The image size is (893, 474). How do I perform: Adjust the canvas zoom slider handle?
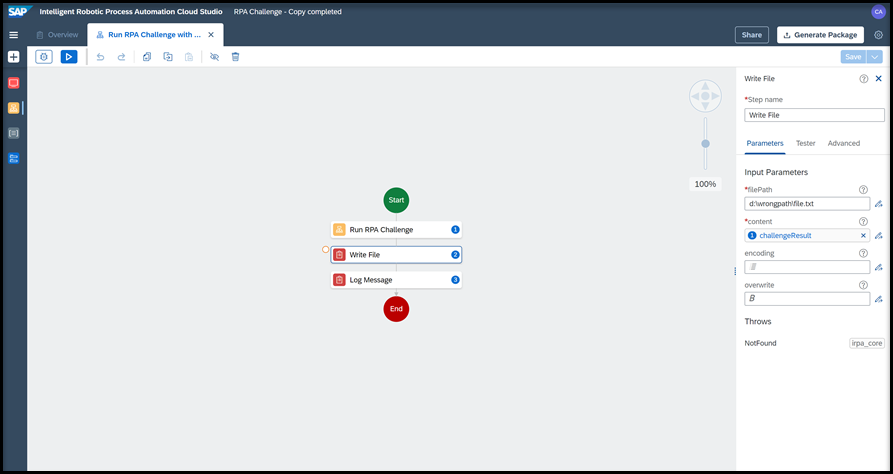pyautogui.click(x=705, y=144)
